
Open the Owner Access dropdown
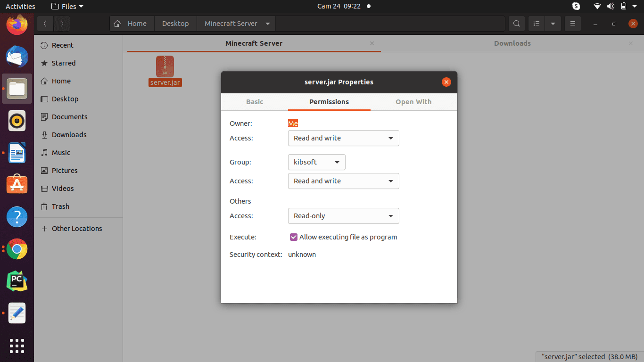click(343, 138)
